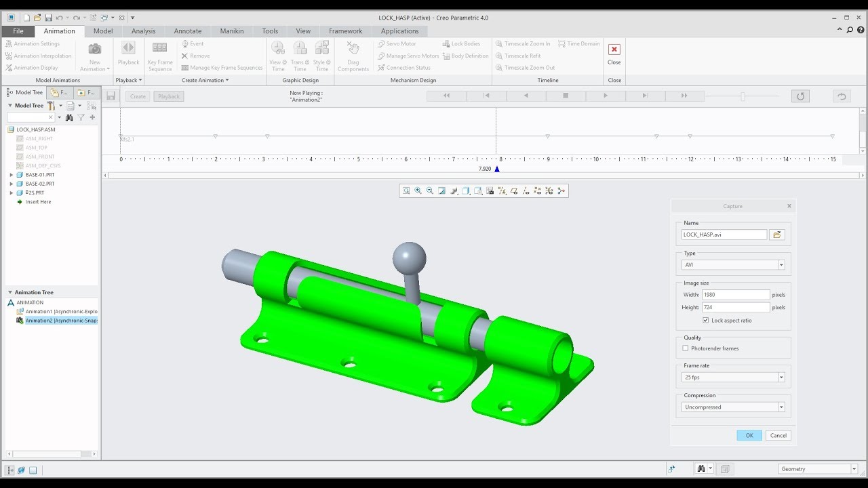The image size is (868, 488).
Task: Click the Playback icon in the ribbon
Action: point(128,47)
